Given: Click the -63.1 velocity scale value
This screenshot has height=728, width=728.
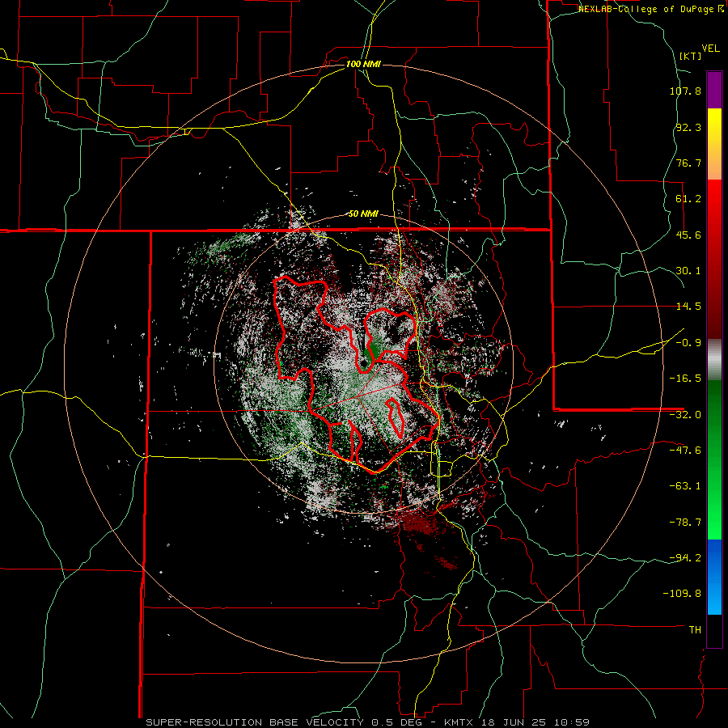Looking at the screenshot, I should (x=685, y=486).
